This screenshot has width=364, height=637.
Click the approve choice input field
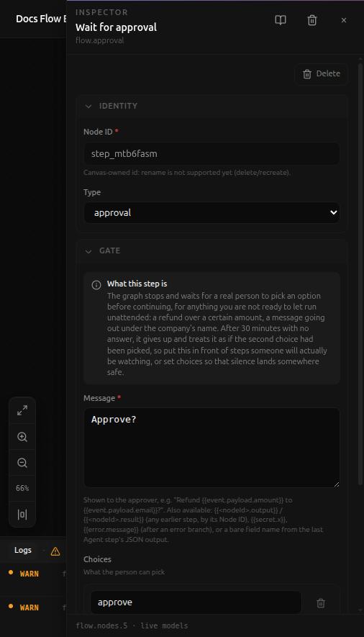[x=196, y=602]
